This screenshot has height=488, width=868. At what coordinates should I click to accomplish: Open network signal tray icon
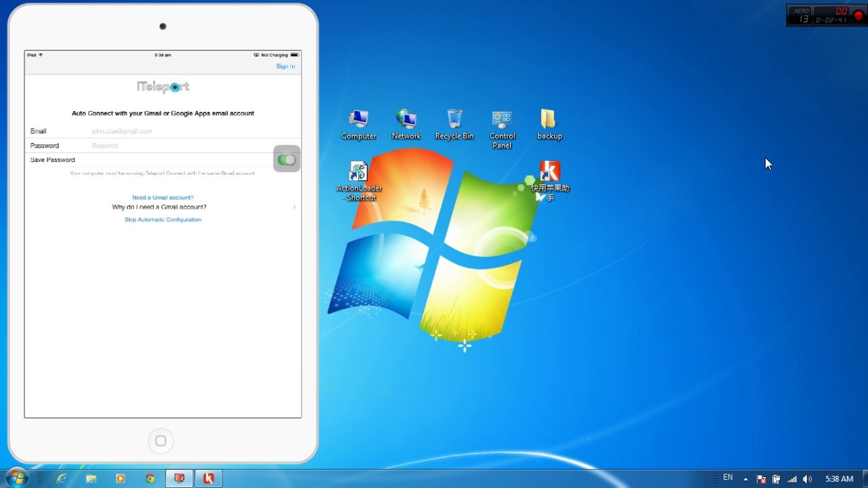791,479
